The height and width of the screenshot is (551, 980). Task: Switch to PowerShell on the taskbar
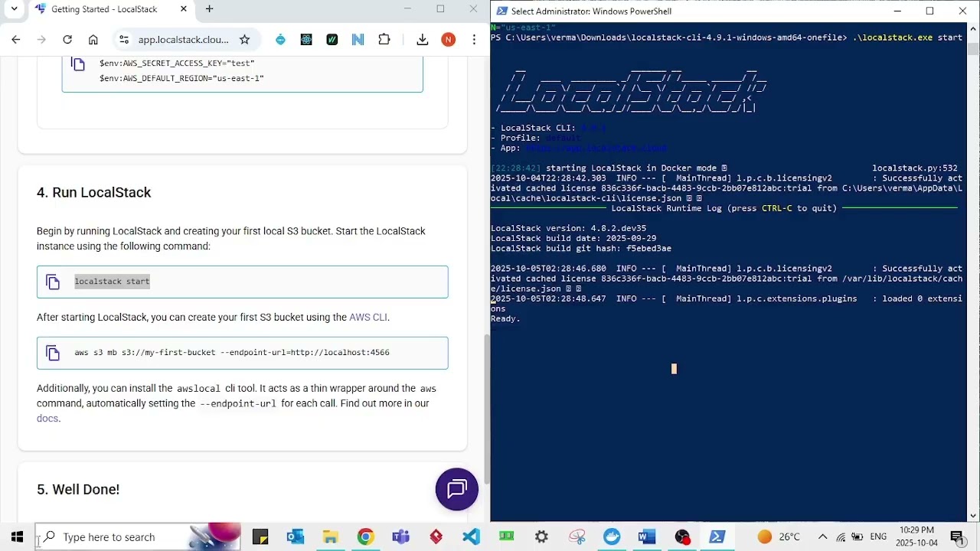pyautogui.click(x=717, y=537)
